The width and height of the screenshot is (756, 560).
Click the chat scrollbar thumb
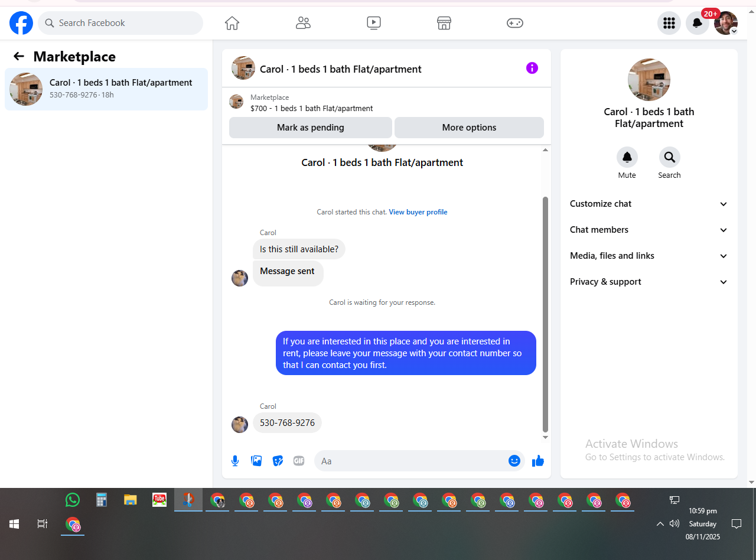(x=545, y=315)
